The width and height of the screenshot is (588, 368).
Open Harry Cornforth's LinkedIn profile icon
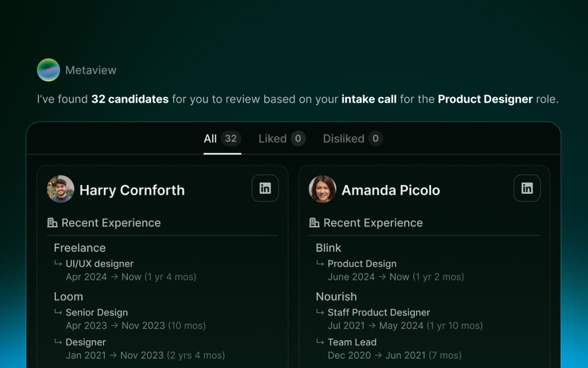tap(265, 188)
